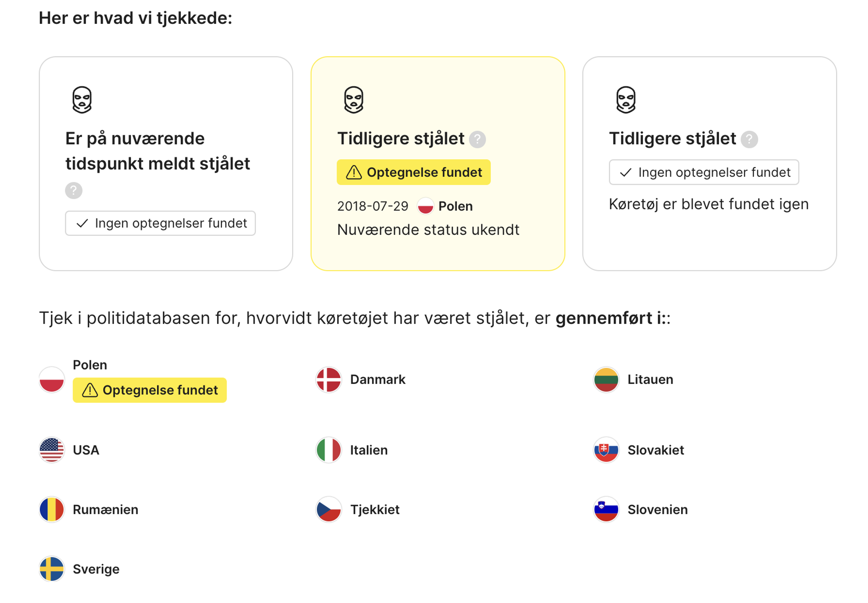This screenshot has height=603, width=868.
Task: Open the help icon on the rightmost Tidligere stjålet card
Action: click(x=750, y=139)
